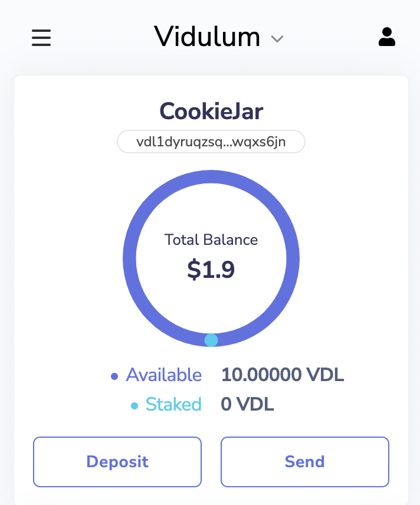The image size is (420, 505).
Task: Click the purple available segment of the balance ring
Action: click(211, 176)
